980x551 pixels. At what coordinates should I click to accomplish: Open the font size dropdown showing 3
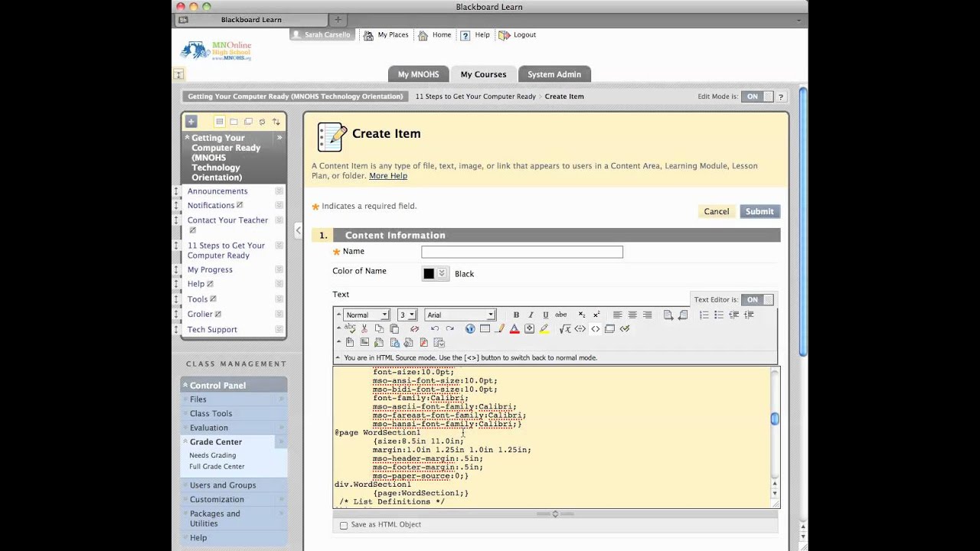(407, 315)
